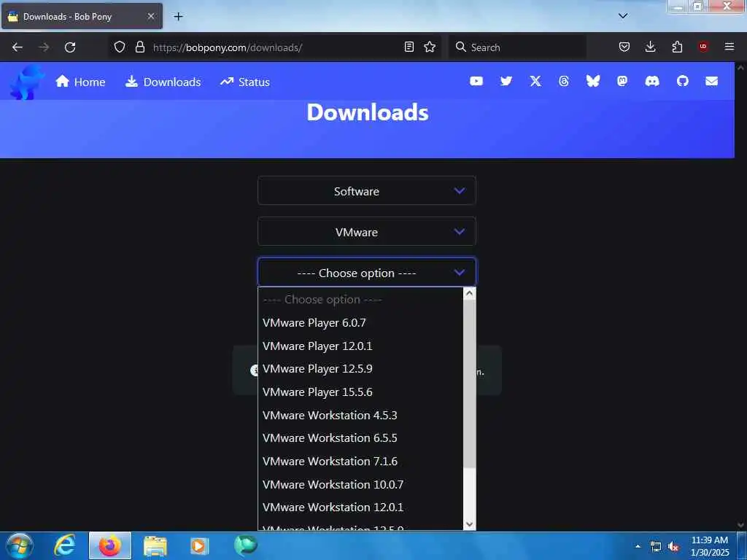747x560 pixels.
Task: Select VMware Player 12.5.9
Action: (x=360, y=369)
